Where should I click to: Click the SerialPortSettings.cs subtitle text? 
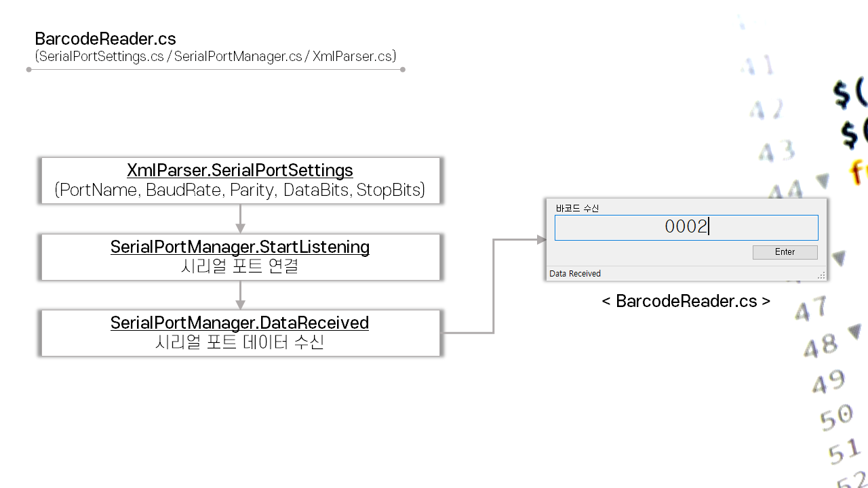point(215,56)
